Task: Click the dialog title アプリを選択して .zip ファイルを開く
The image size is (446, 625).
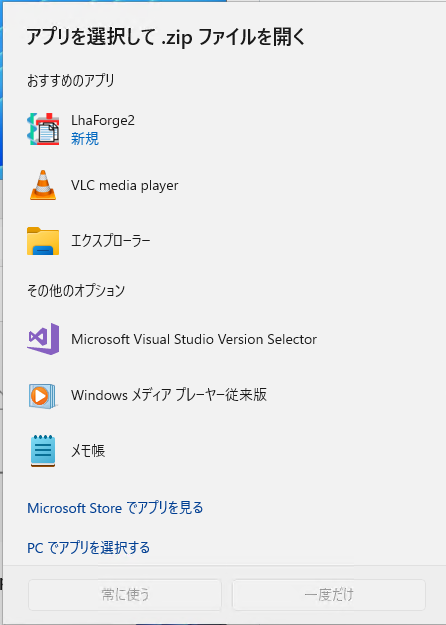Action: click(x=165, y=38)
